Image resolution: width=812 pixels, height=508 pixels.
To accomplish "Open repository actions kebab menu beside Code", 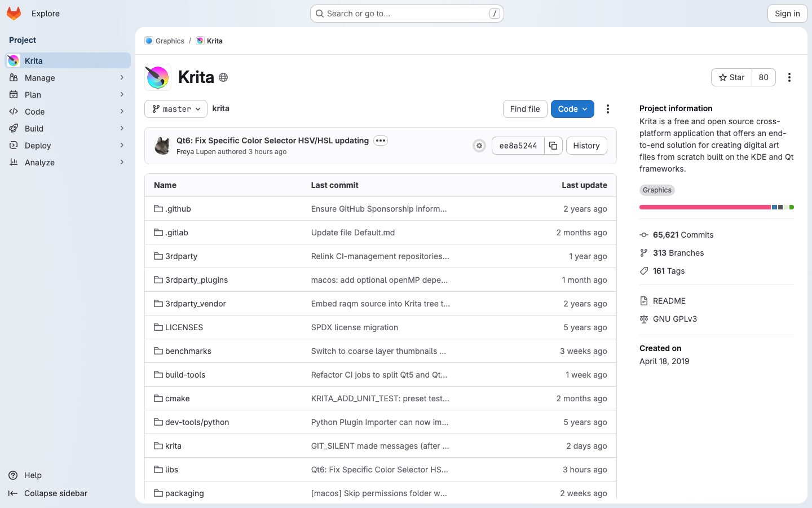I will (x=607, y=109).
